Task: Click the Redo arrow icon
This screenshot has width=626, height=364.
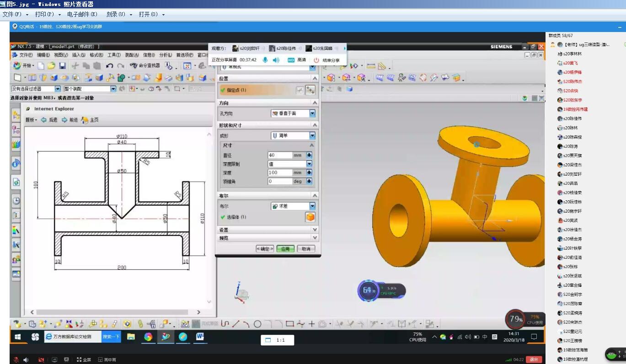Action: click(x=120, y=66)
